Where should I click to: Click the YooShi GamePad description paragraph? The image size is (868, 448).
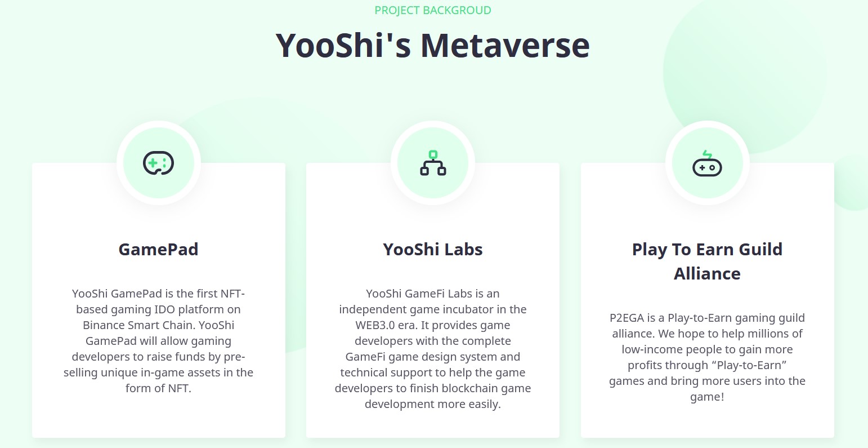pos(158,340)
